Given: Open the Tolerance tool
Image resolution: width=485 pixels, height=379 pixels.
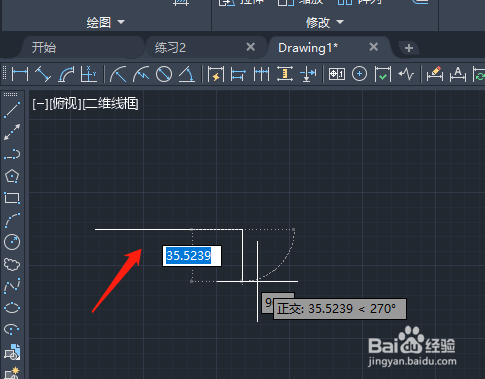Looking at the screenshot, I should click(337, 74).
